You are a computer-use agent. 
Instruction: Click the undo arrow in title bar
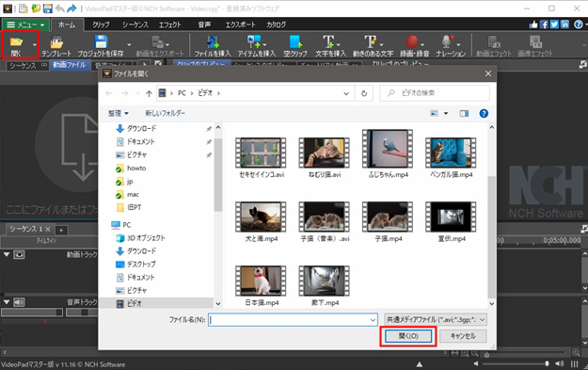(x=59, y=8)
